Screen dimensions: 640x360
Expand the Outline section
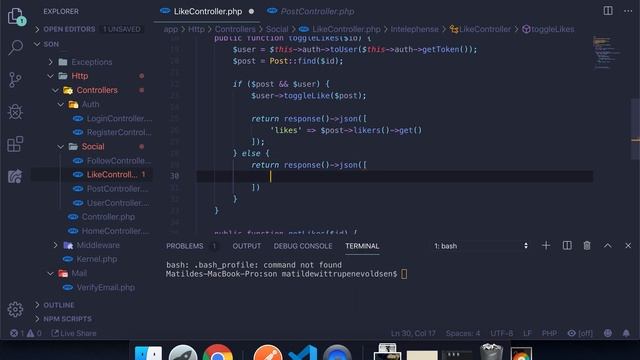point(59,305)
